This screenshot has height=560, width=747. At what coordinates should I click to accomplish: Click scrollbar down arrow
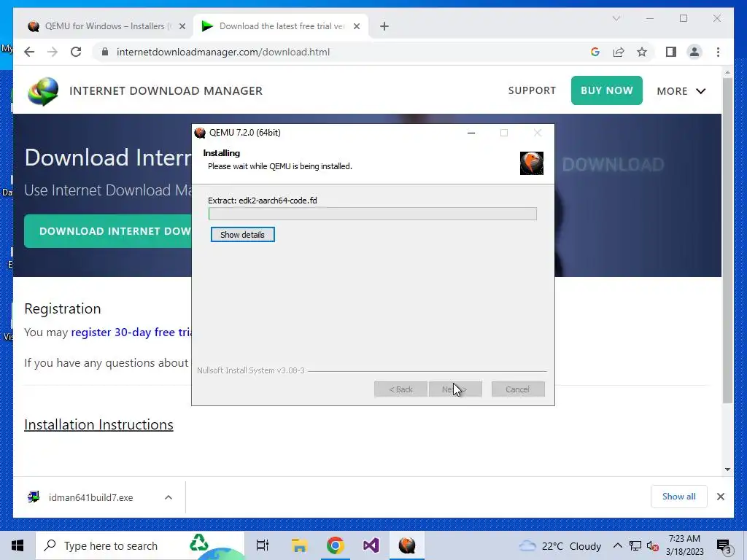coord(727,469)
